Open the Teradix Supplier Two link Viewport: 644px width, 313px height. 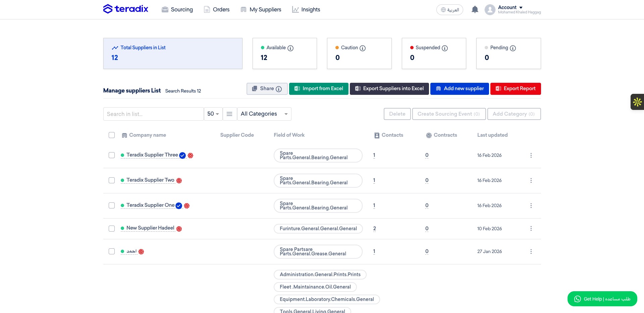[x=150, y=180]
